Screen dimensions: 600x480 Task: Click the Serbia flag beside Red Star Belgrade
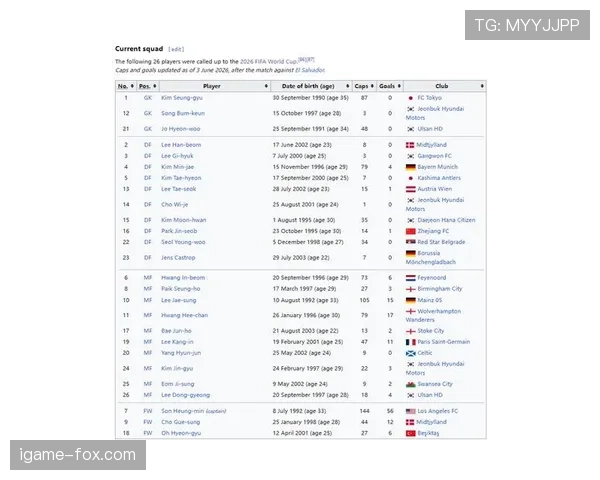[410, 242]
